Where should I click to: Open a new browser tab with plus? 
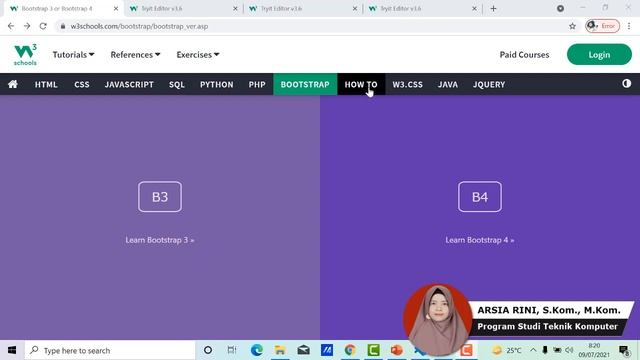pyautogui.click(x=493, y=9)
